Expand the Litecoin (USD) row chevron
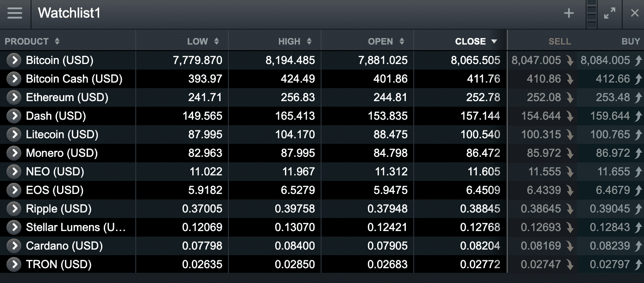 (x=14, y=135)
